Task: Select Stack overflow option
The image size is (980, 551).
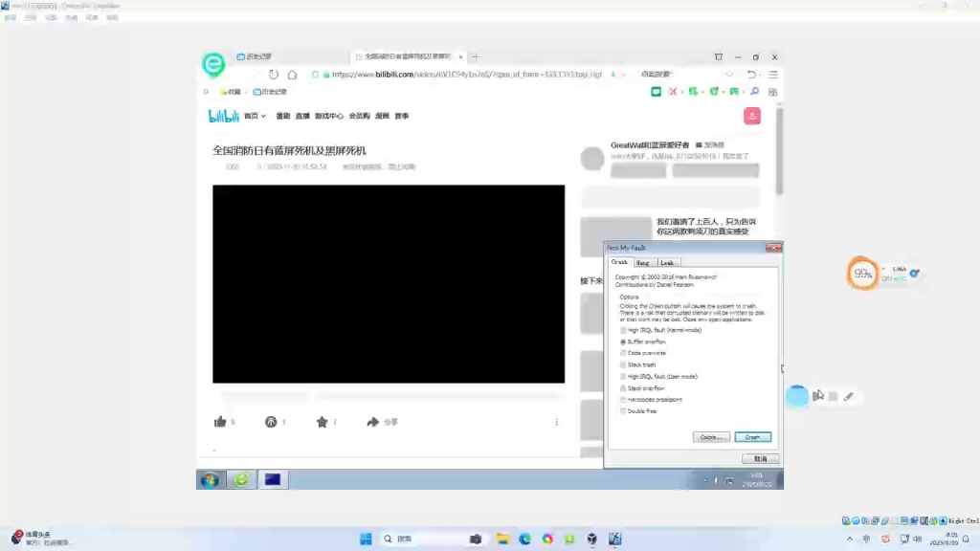Action: tap(642, 388)
